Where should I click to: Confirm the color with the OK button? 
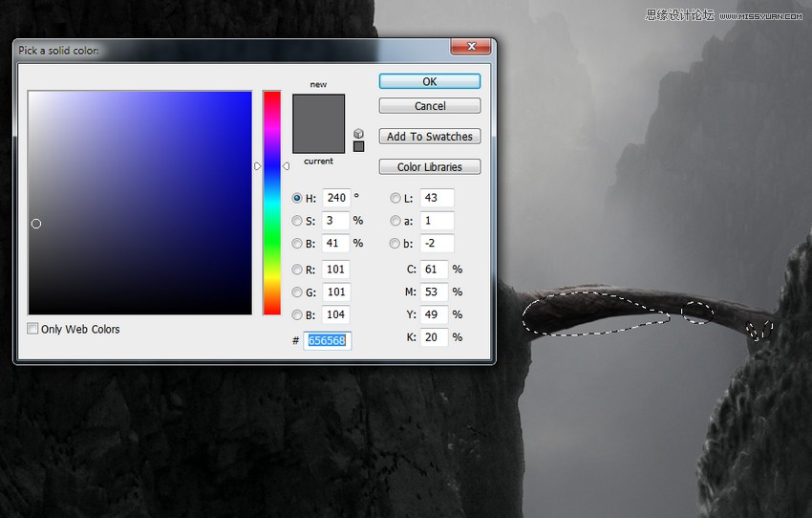tap(430, 81)
